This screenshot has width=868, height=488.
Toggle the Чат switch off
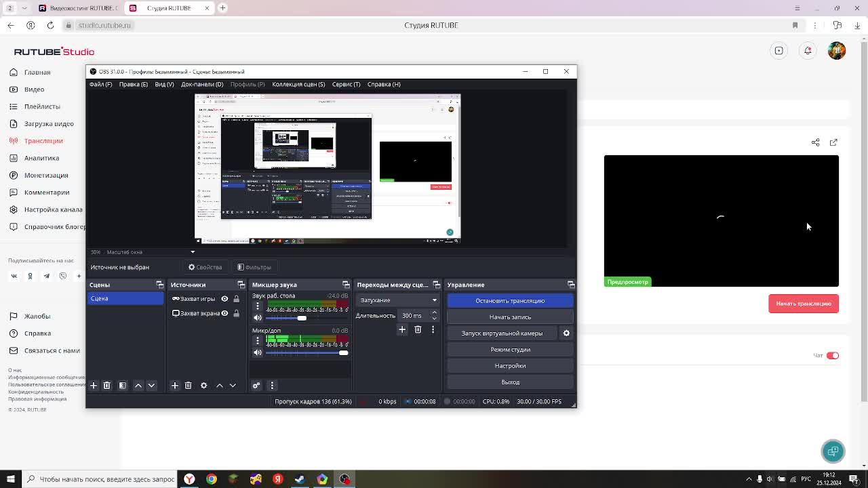[x=833, y=355]
